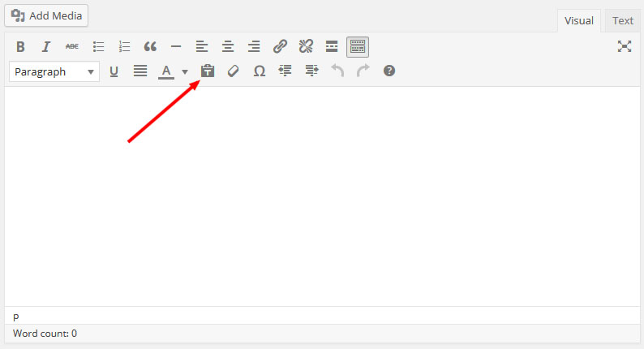Open the Paragraph format dropdown

coord(54,72)
